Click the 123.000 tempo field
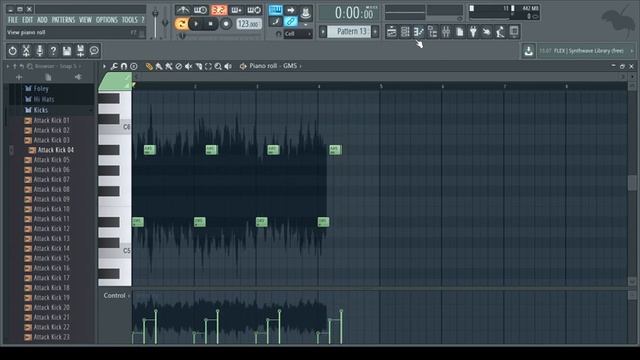Screen dimensions: 640x360 [x=249, y=24]
